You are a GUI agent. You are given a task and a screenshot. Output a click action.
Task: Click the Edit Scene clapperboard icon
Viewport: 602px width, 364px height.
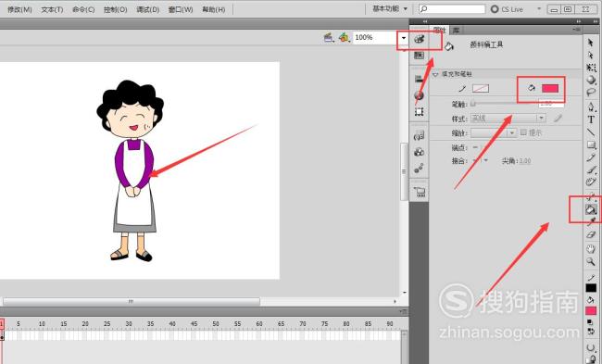point(329,38)
